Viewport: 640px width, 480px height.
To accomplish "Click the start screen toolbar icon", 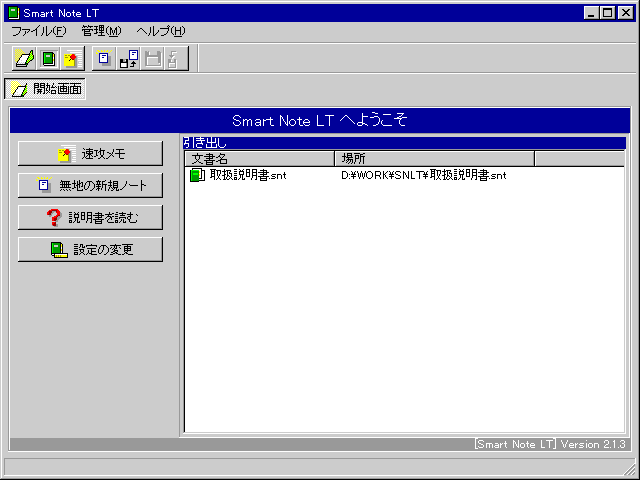I will pos(24,58).
